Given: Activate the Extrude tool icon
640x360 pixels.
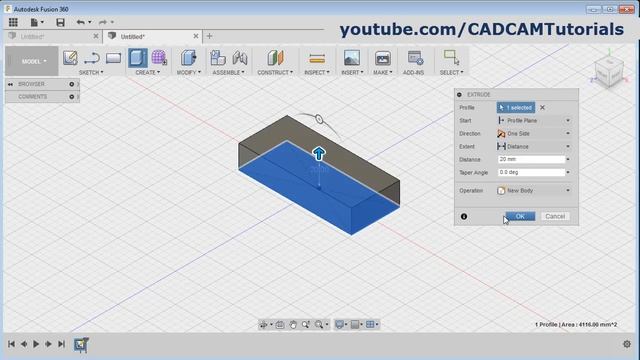Looking at the screenshot, I should coord(138,58).
